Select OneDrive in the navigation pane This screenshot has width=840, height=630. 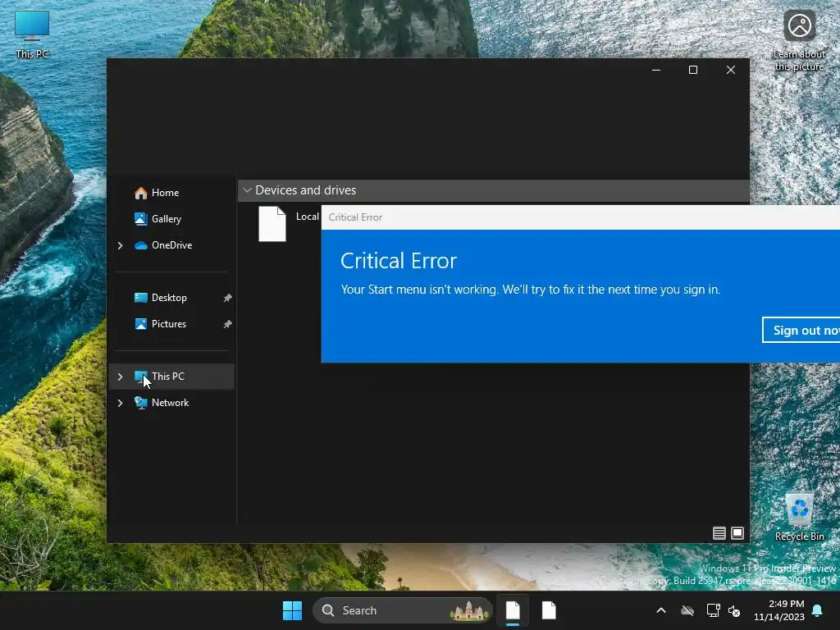[171, 244]
